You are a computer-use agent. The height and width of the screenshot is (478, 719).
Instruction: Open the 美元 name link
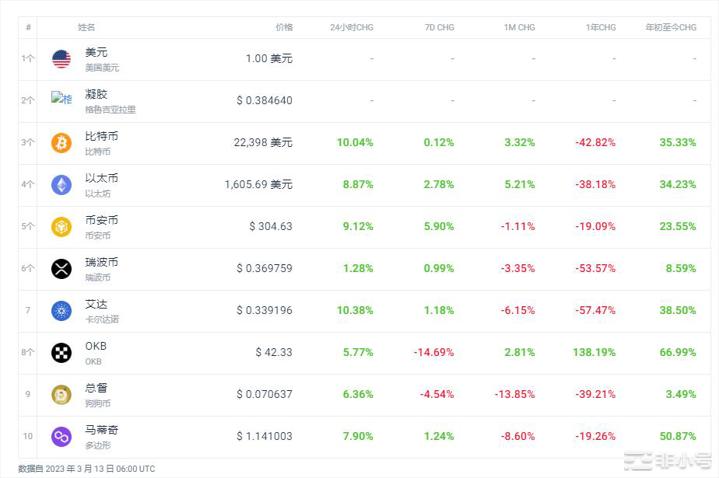point(96,52)
